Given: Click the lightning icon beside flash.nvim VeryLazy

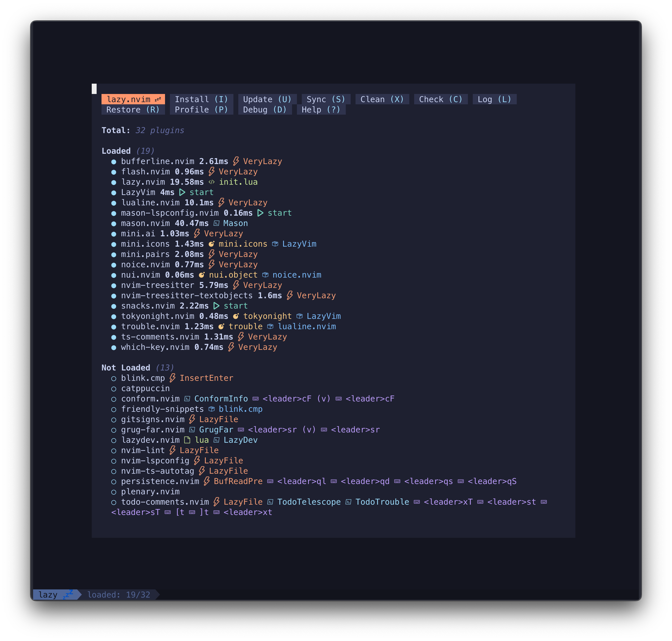Looking at the screenshot, I should coord(212,172).
